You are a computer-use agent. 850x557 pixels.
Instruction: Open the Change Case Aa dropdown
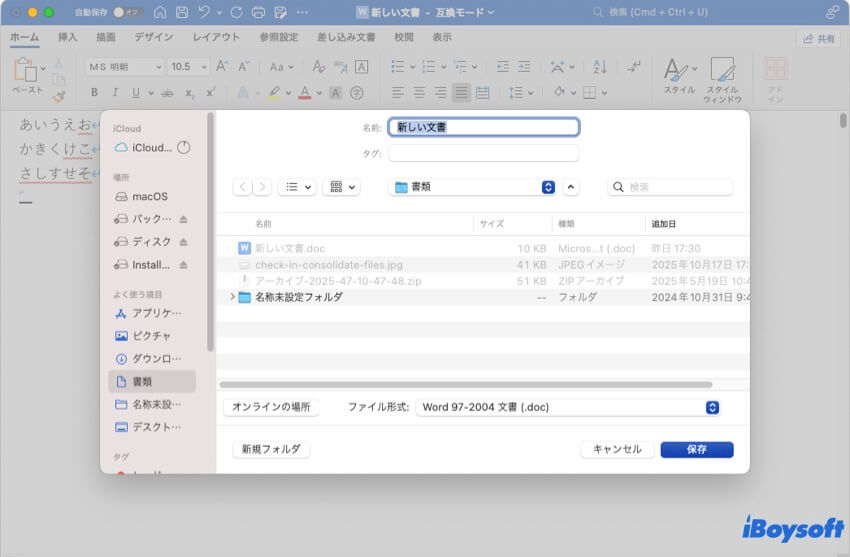click(281, 67)
